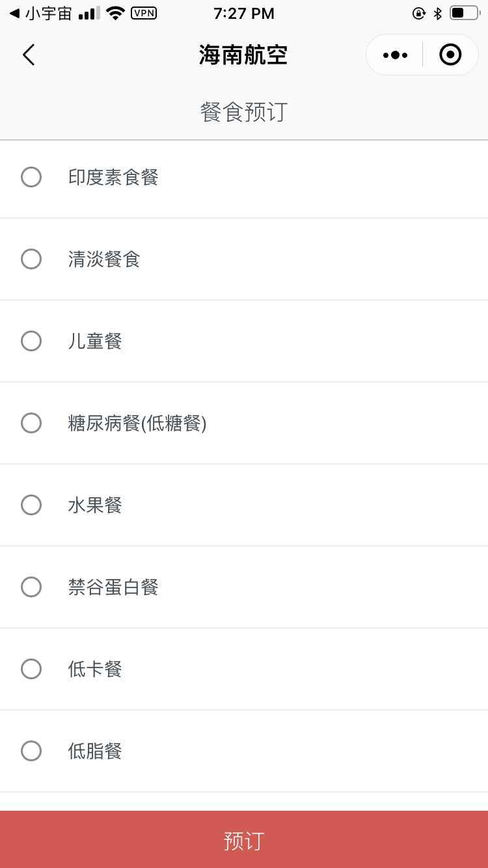Return to 小宇宙 app via status bar
488x868 pixels.
[40, 13]
